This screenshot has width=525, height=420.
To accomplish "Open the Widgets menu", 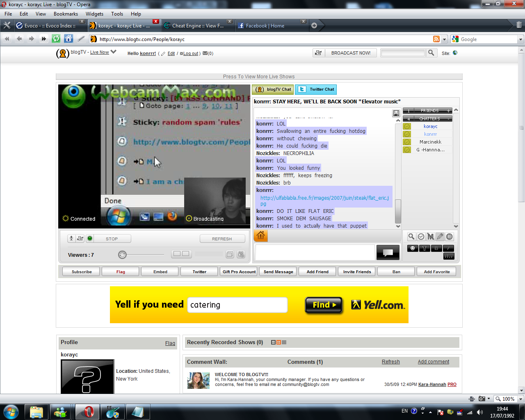I will click(94, 14).
